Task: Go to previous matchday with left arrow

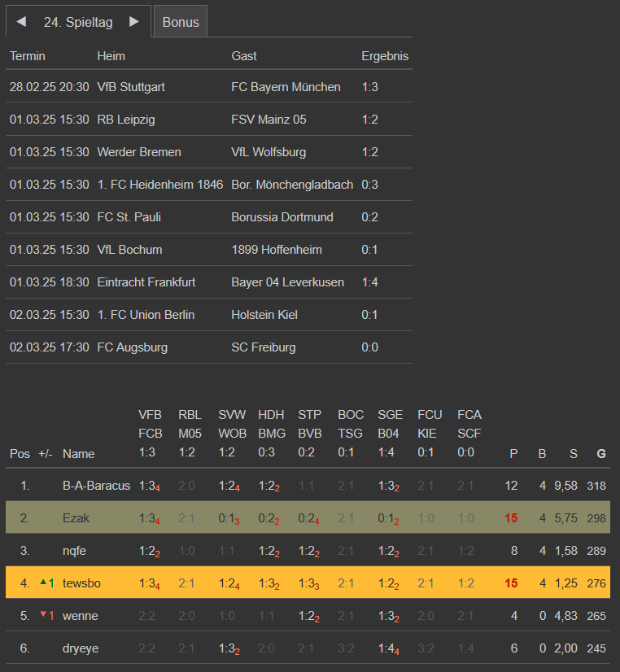Action: (x=21, y=22)
